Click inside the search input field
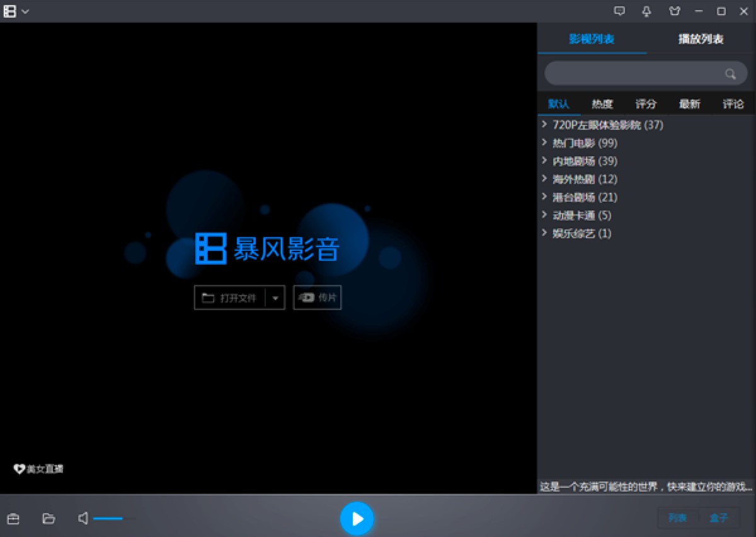The width and height of the screenshot is (756, 537). click(636, 73)
